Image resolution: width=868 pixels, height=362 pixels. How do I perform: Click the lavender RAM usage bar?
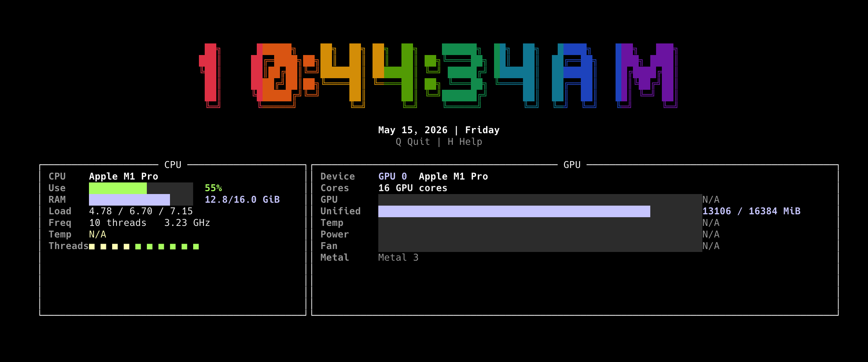point(141,200)
